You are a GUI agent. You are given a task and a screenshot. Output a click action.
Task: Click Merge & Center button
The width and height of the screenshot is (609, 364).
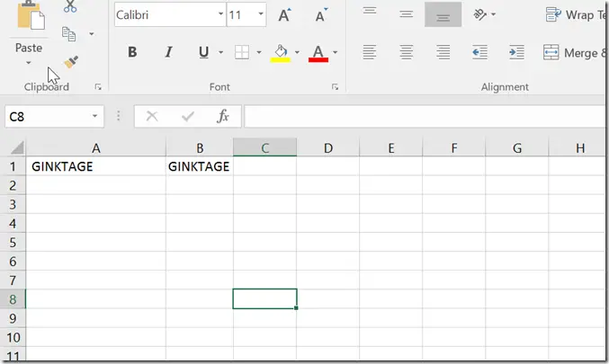(576, 52)
